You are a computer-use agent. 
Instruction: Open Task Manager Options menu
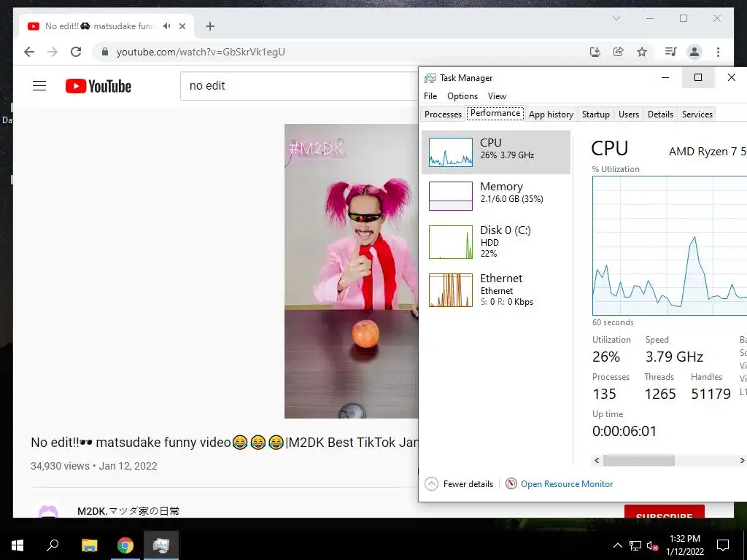(x=462, y=96)
